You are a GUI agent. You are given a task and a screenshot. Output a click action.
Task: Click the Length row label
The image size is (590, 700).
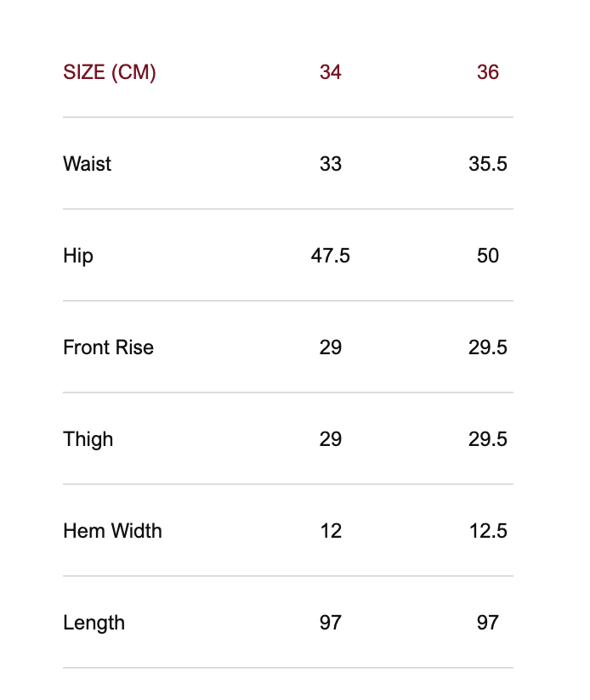[94, 623]
